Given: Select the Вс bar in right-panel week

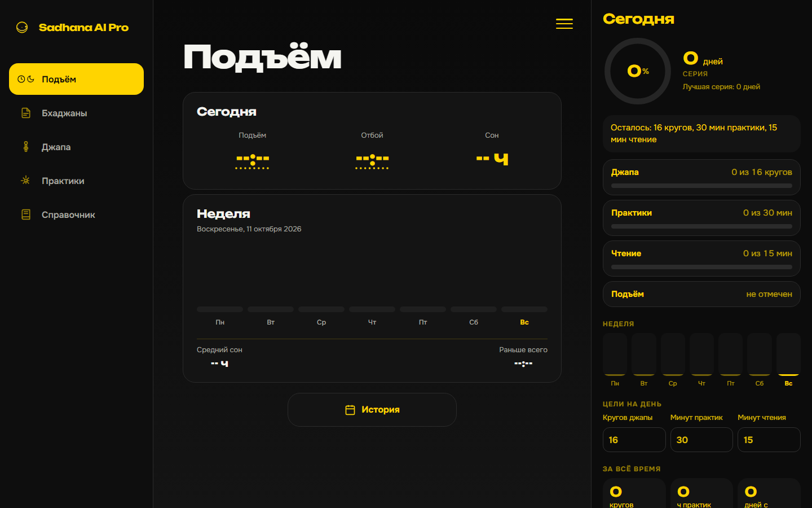Looking at the screenshot, I should click(x=788, y=354).
